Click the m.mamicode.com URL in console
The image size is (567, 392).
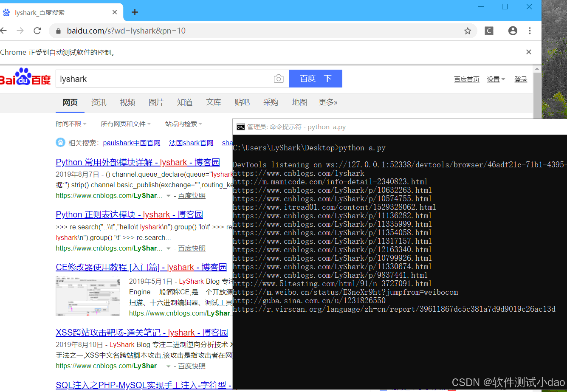coord(330,182)
